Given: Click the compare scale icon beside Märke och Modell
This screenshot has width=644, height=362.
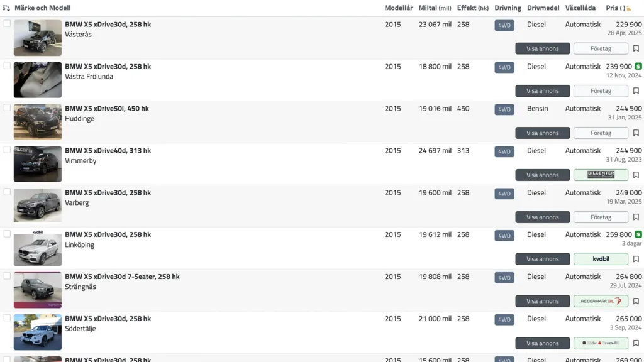Looking at the screenshot, I should 6,8.
